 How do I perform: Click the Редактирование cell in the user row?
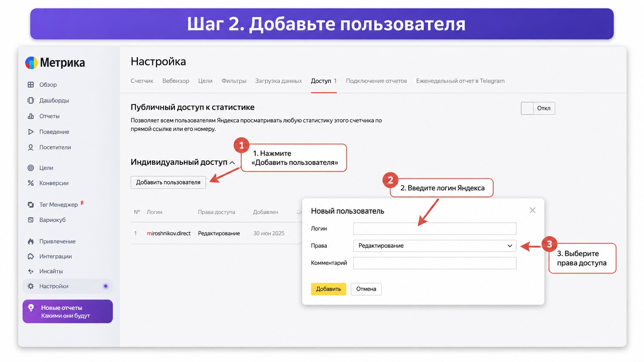219,234
